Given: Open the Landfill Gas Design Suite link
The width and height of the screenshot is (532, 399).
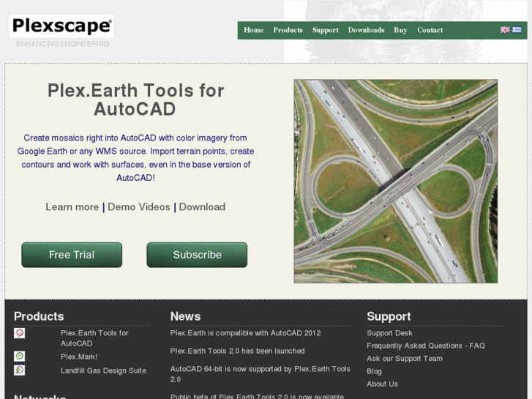Looking at the screenshot, I should coord(103,371).
